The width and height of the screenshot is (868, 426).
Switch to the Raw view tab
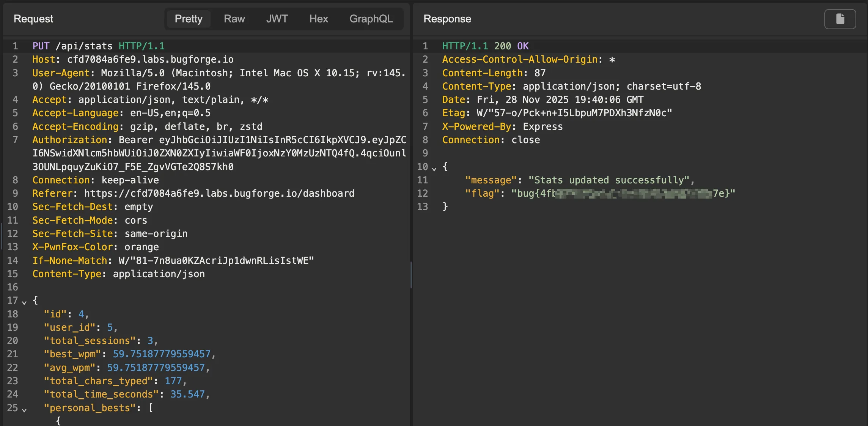234,19
